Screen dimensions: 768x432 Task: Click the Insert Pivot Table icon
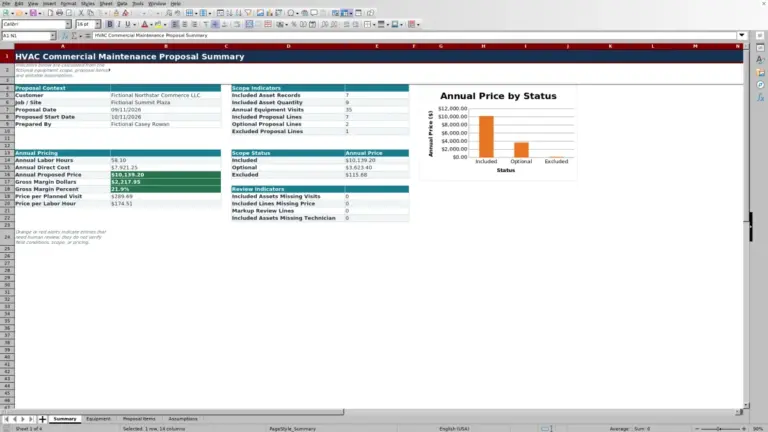point(278,13)
